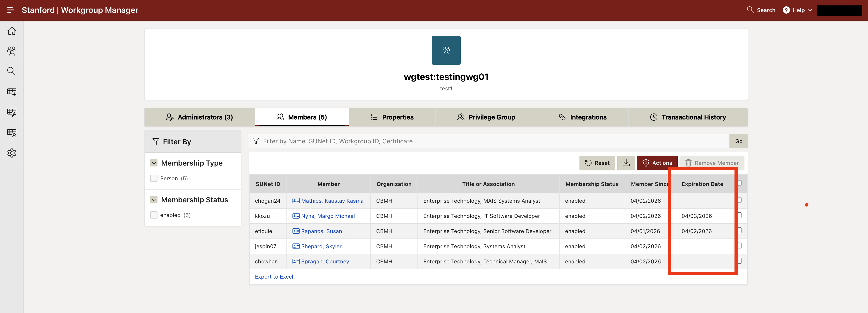Open the Help dropdown menu
Image resolution: width=868 pixels, height=313 pixels.
796,10
